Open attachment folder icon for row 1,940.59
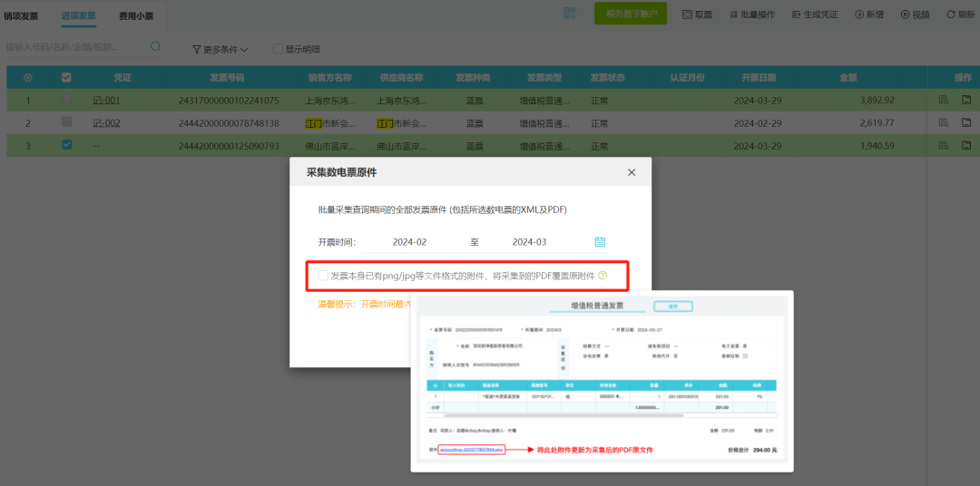The width and height of the screenshot is (980, 486). tap(966, 146)
